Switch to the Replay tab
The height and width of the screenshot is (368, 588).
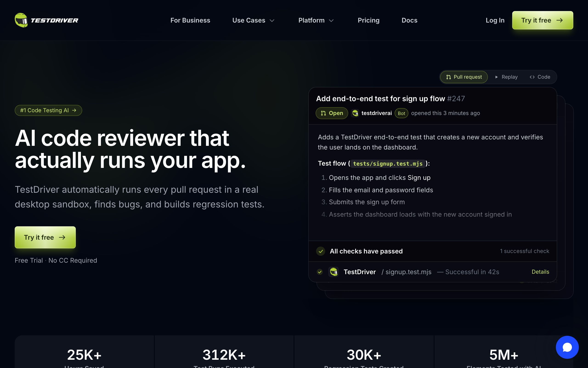pos(506,77)
